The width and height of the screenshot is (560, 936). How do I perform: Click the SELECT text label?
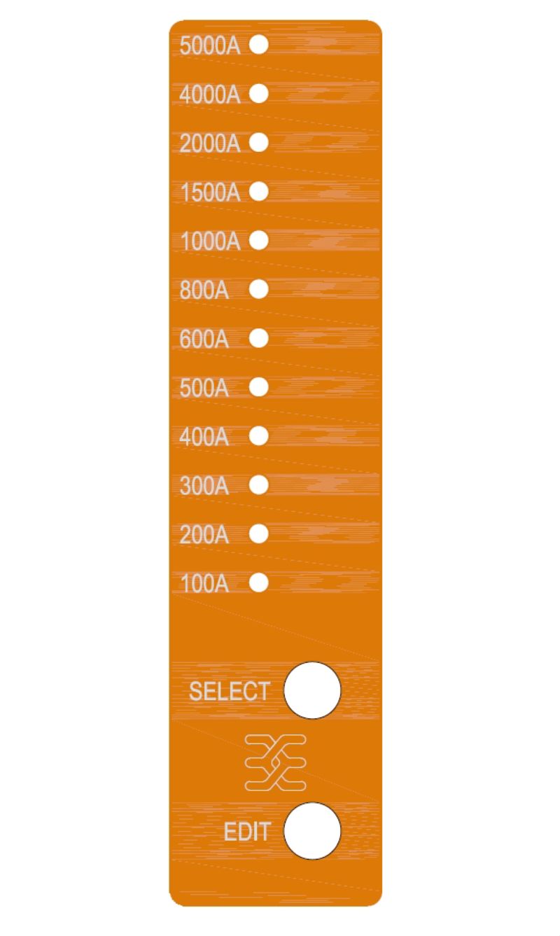click(x=229, y=692)
